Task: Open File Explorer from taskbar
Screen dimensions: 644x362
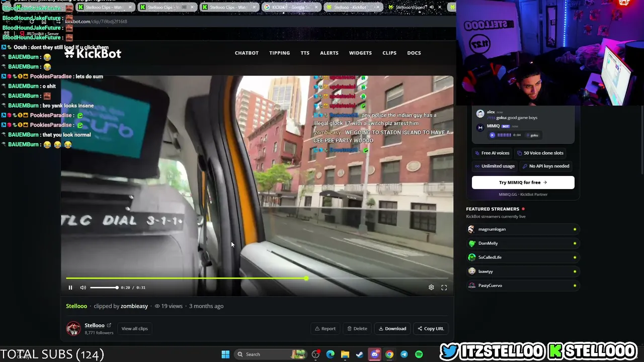Action: tap(345, 354)
